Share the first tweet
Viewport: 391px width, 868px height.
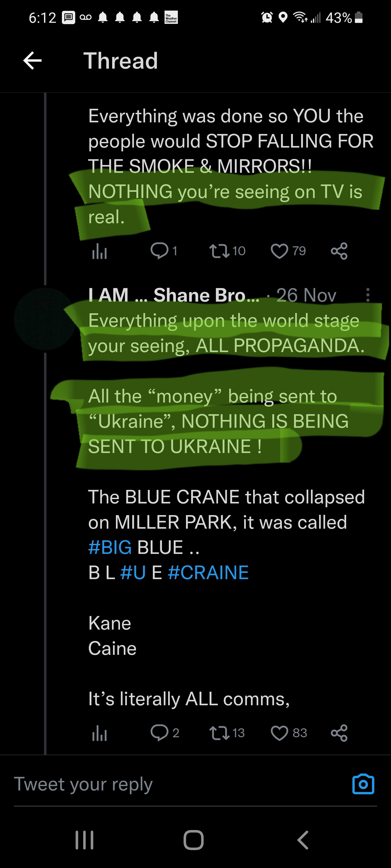tap(339, 251)
